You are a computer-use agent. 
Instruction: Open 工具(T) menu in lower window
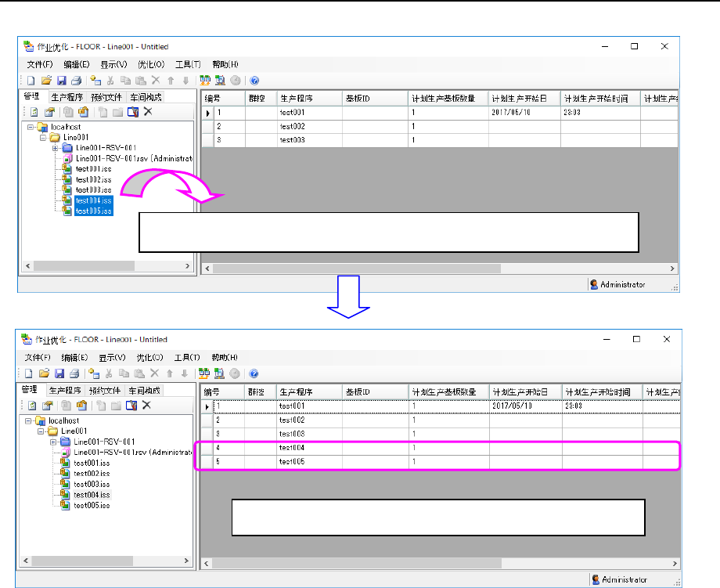(187, 357)
